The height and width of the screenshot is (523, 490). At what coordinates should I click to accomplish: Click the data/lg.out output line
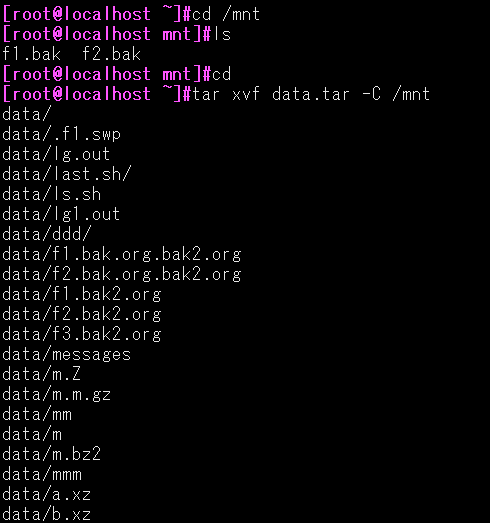click(x=56, y=154)
